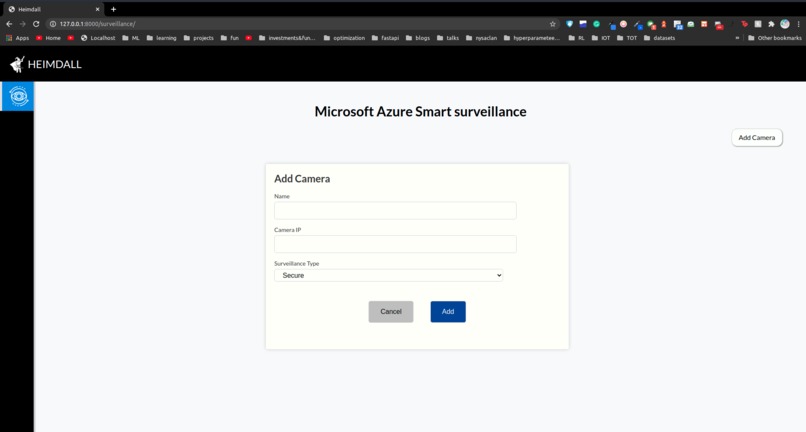Go back with browser back arrow
Viewport: 806px width, 432px height.
(x=9, y=24)
